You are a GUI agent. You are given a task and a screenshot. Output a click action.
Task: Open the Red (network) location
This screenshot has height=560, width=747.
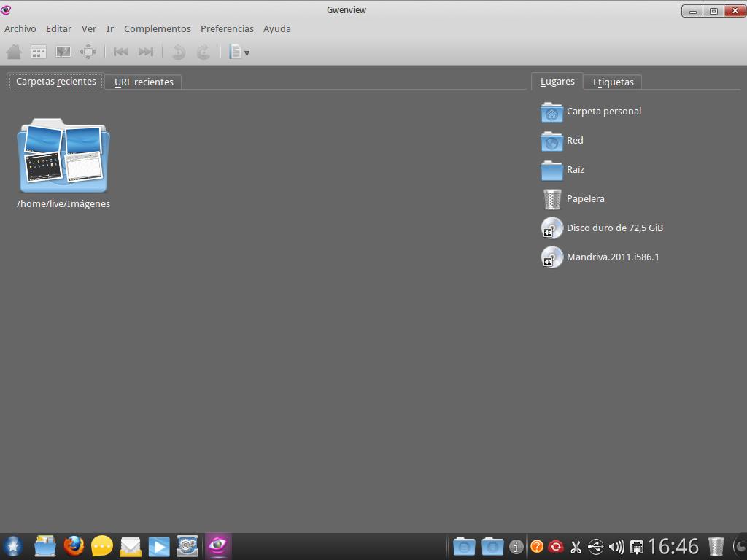[575, 140]
